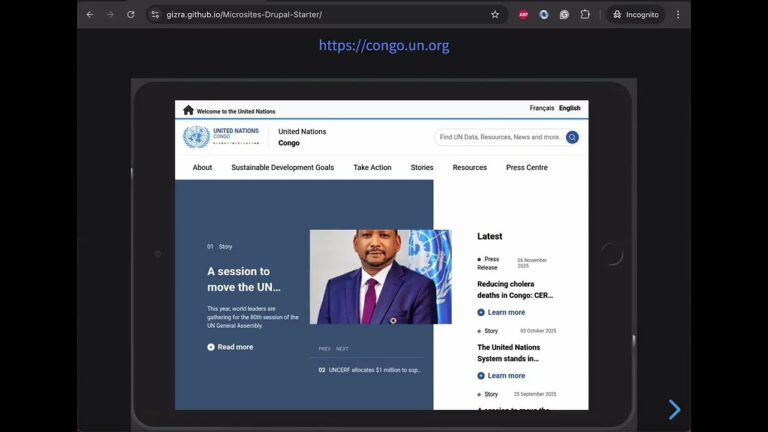This screenshot has height=432, width=768.
Task: Click the blue next-slide chevron arrow
Action: [x=674, y=409]
